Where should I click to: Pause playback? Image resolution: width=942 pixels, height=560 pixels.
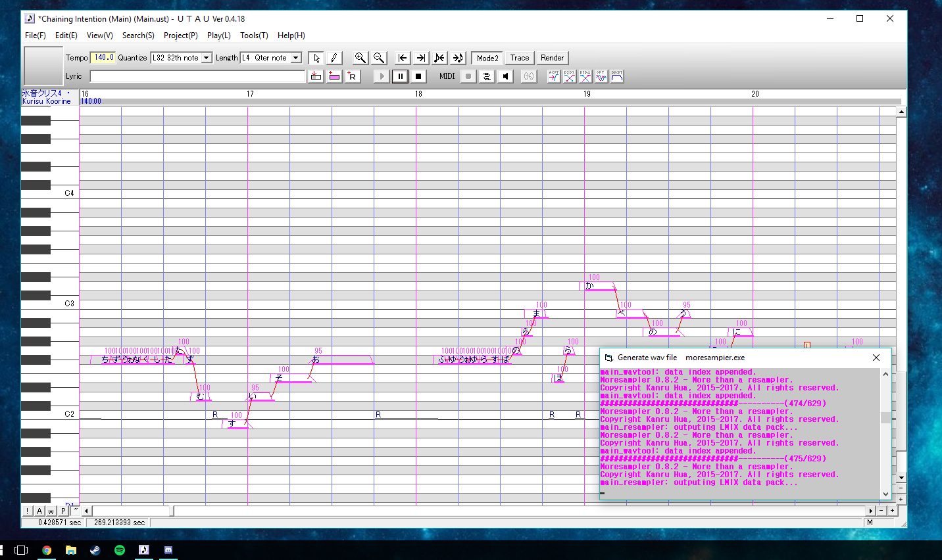click(400, 76)
